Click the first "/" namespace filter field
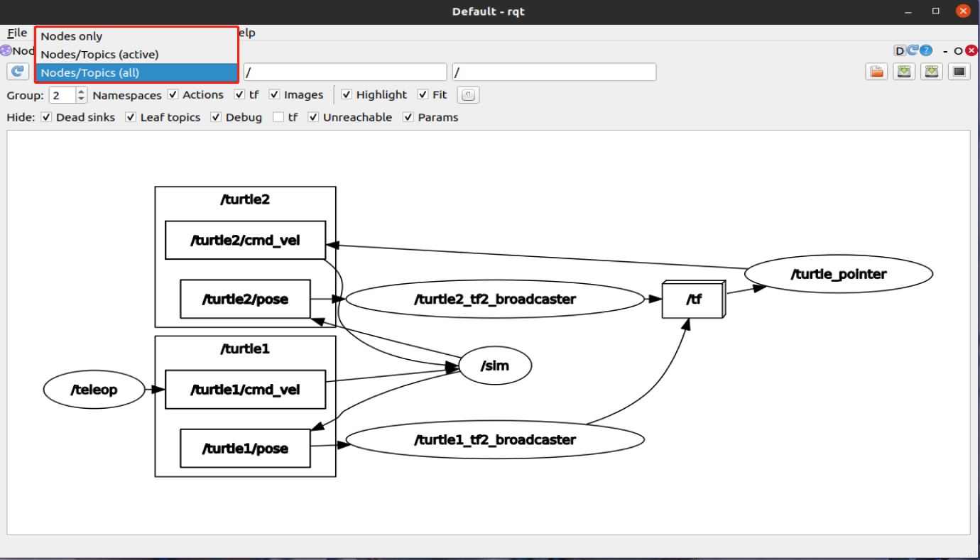Viewport: 980px width, 560px height. point(345,72)
